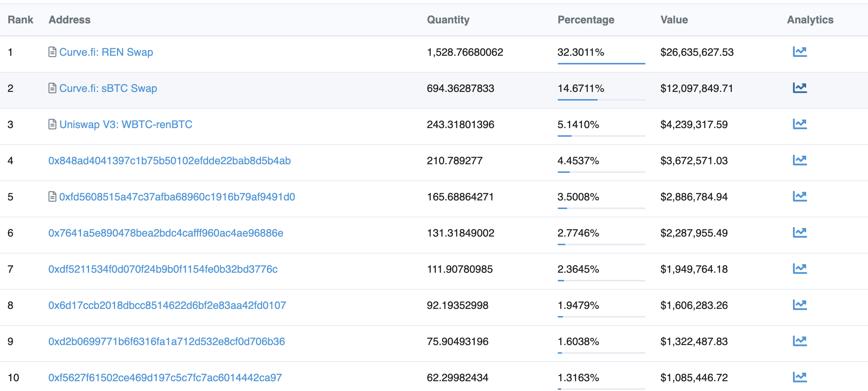
Task: Click analytics icon for rank 10 holder
Action: click(799, 377)
